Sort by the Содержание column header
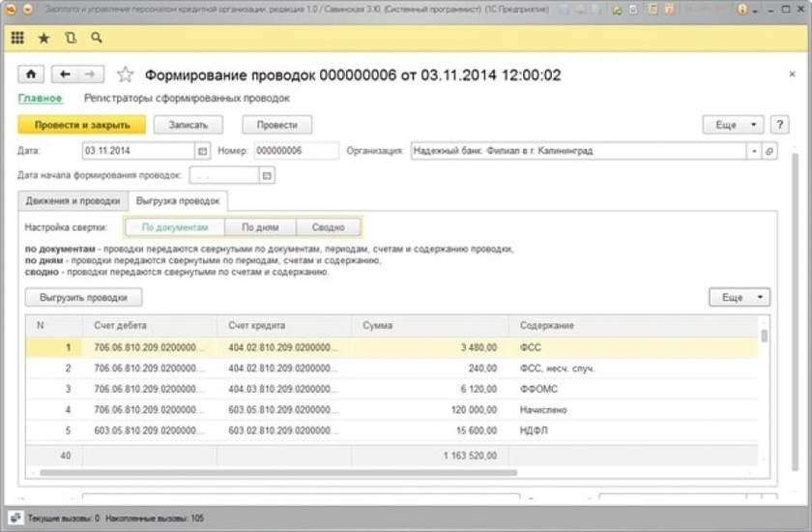 633,325
